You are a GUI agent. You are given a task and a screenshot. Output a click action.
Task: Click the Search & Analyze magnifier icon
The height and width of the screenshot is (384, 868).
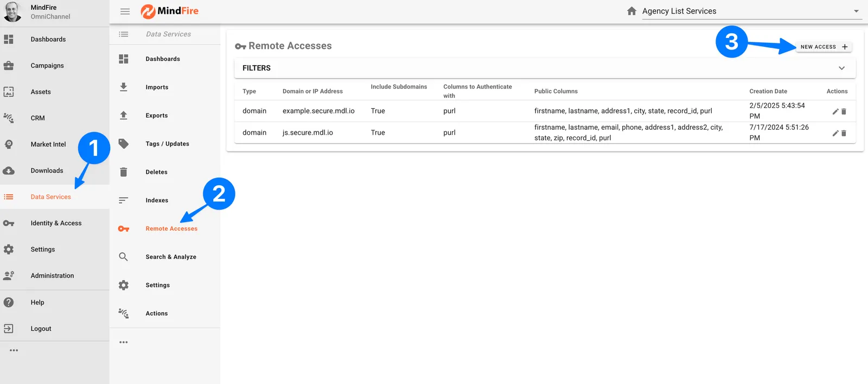coord(124,257)
